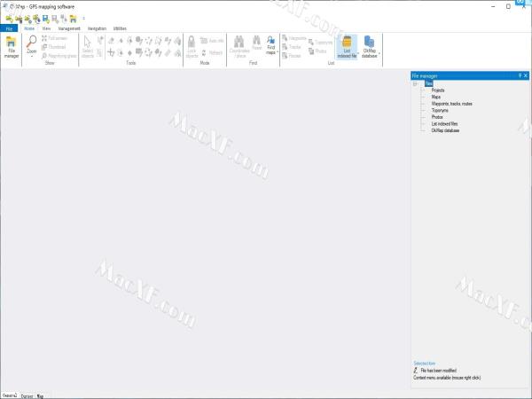
Task: Pin the File manager panel
Action: point(520,76)
